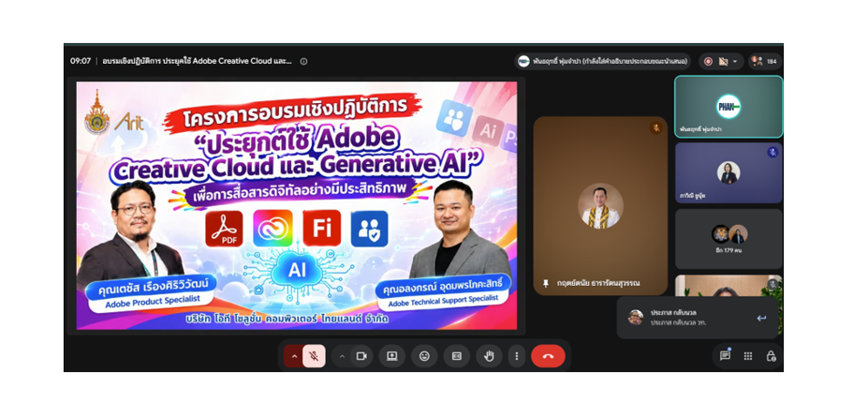This screenshot has width=868, height=402.
Task: Click the recording indicator icon
Action: (x=708, y=62)
